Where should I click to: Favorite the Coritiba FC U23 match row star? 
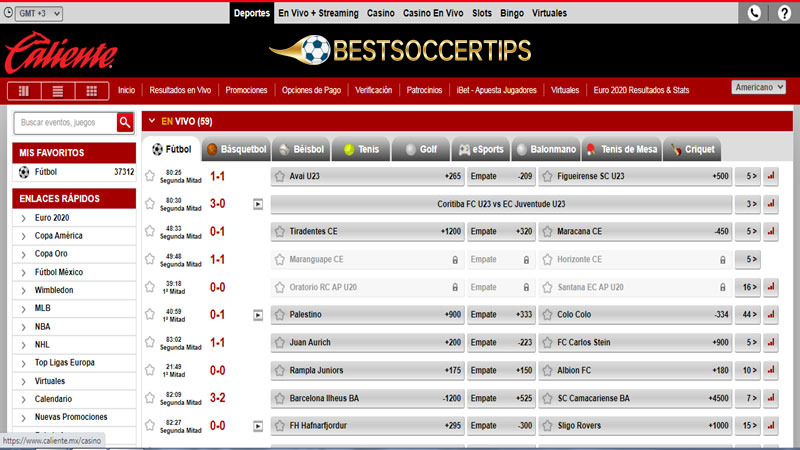(149, 204)
